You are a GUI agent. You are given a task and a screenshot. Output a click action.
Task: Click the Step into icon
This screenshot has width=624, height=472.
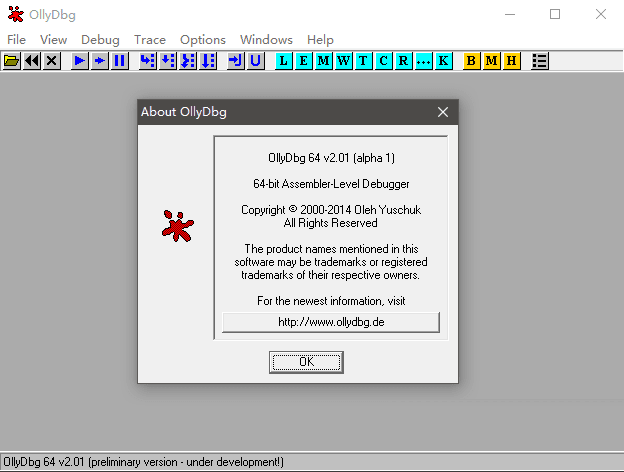click(x=148, y=61)
